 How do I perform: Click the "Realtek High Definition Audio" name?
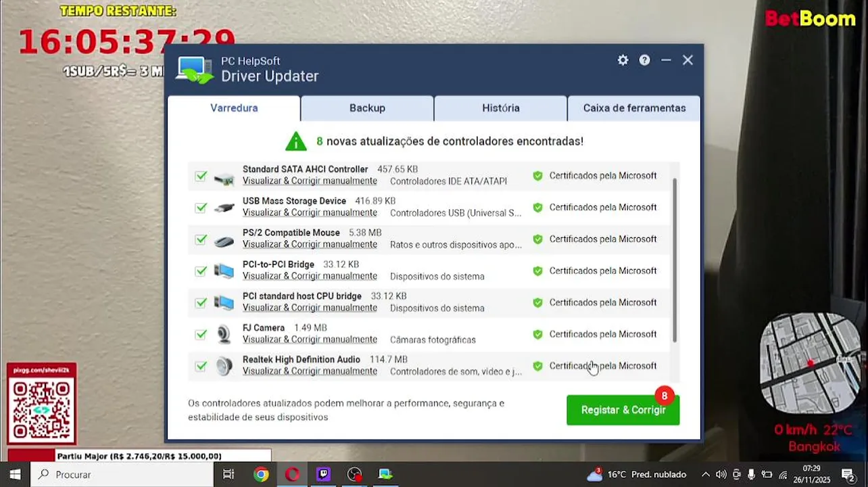[302, 359]
